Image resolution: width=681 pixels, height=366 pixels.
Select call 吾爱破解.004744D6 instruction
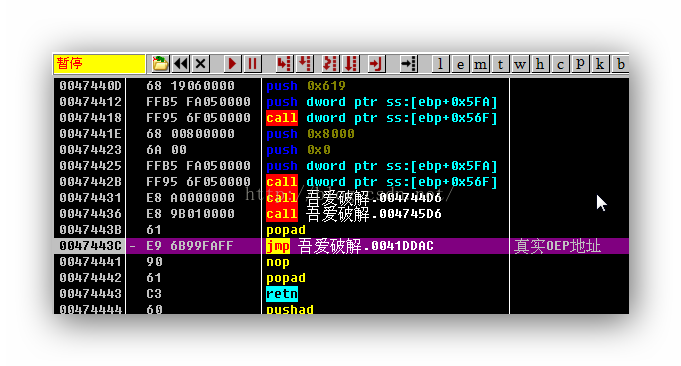tap(354, 198)
